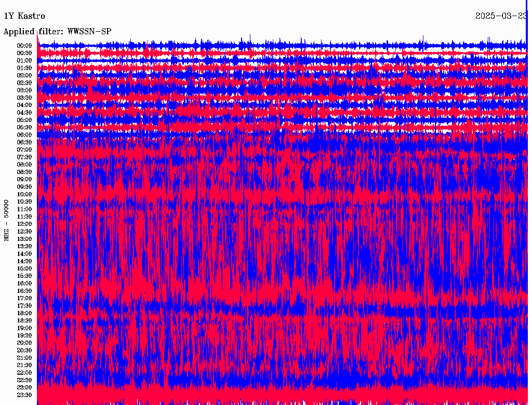Image resolution: width=532 pixels, height=405 pixels.
Task: Click the 12:00 time marker
Action: coord(24,224)
